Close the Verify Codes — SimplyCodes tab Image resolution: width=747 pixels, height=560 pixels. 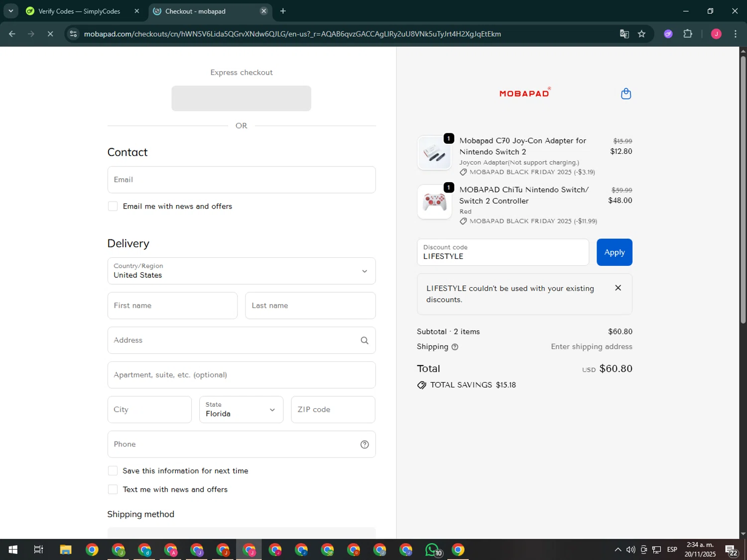click(x=137, y=11)
